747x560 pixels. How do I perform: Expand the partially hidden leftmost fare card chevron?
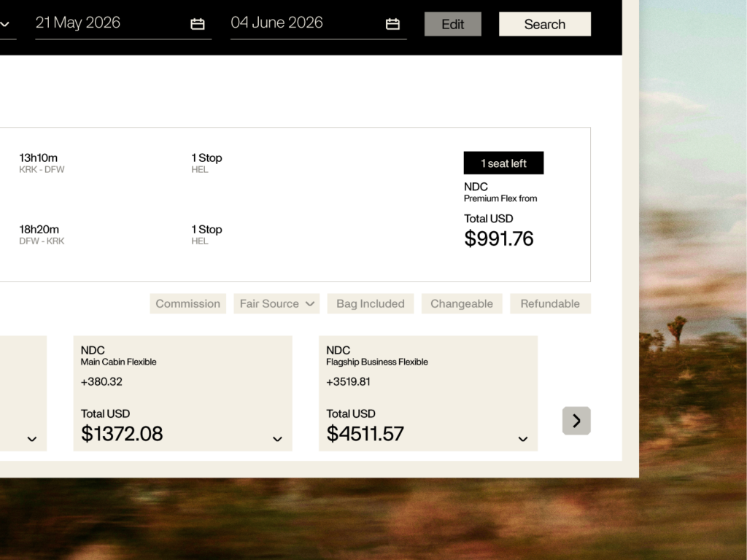(32, 438)
